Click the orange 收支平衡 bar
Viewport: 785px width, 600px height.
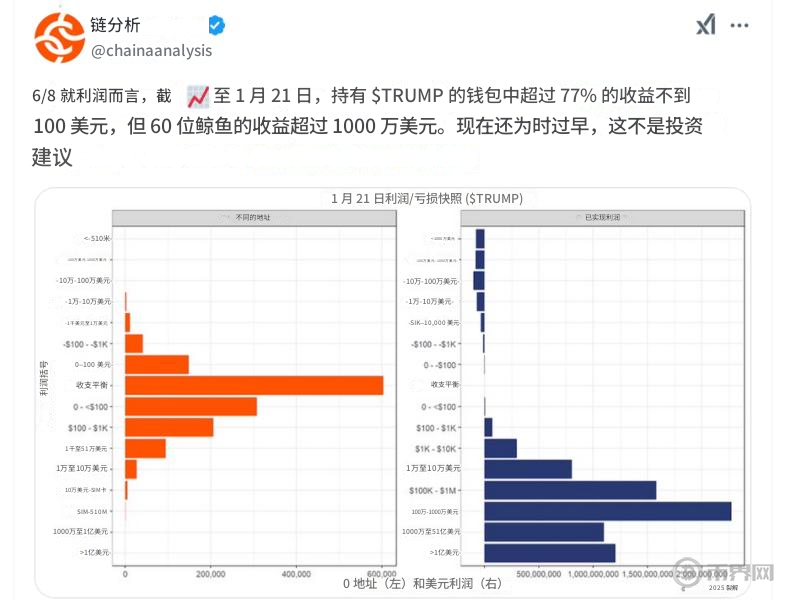(254, 385)
